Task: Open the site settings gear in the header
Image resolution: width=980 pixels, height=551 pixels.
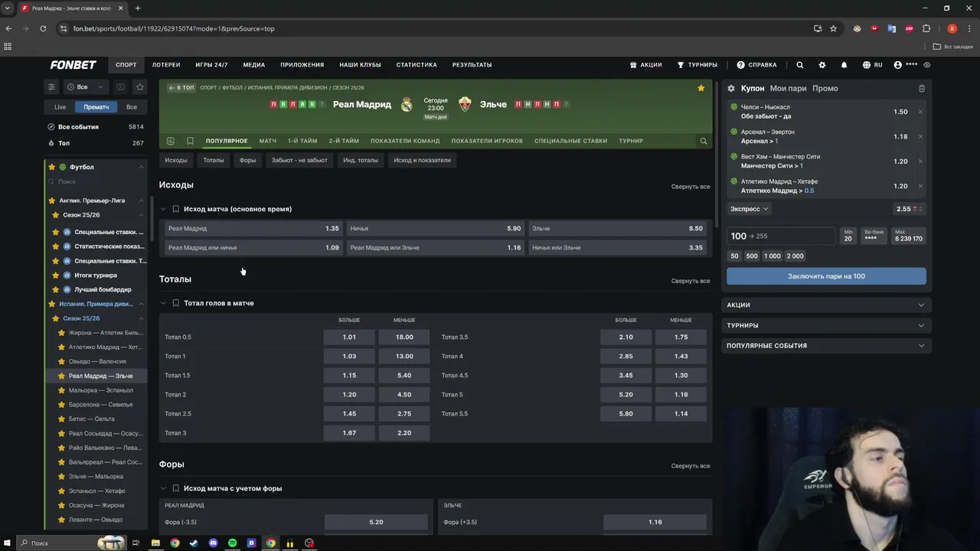Action: pyautogui.click(x=822, y=65)
